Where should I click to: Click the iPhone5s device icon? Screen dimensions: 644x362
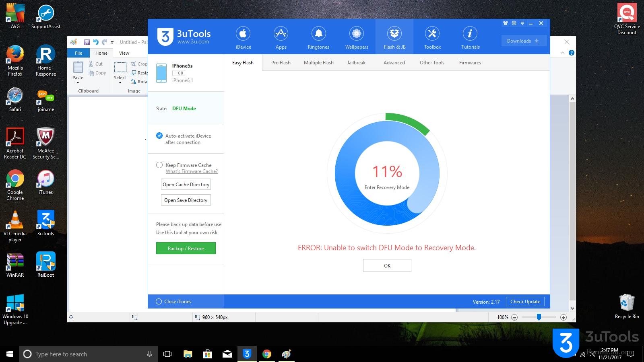pos(161,73)
